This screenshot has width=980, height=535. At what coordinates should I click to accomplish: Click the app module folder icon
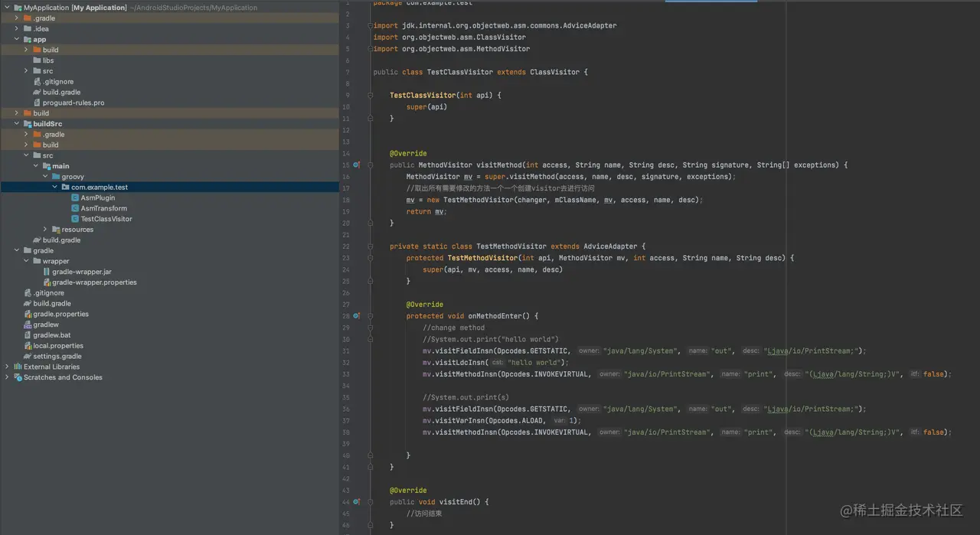click(28, 39)
